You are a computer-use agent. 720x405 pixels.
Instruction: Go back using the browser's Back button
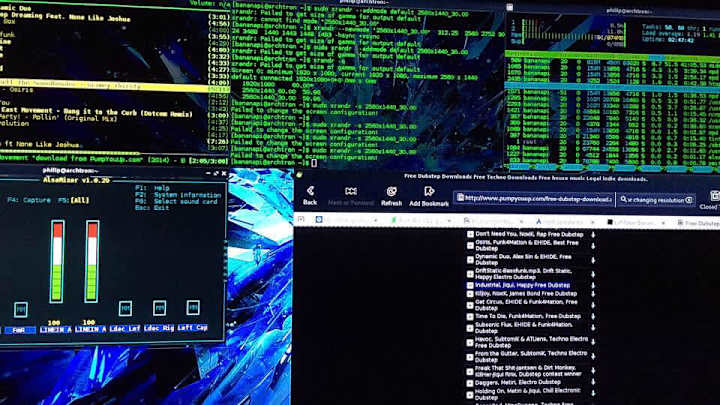click(310, 195)
